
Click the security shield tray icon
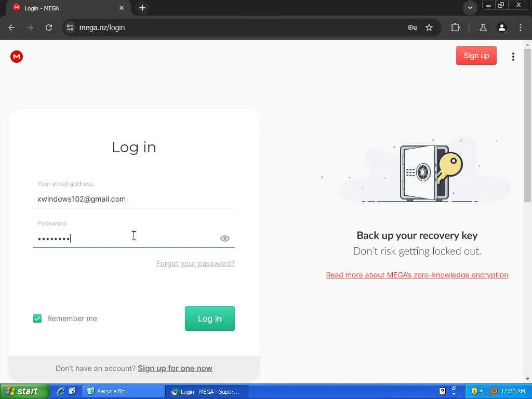(x=474, y=392)
